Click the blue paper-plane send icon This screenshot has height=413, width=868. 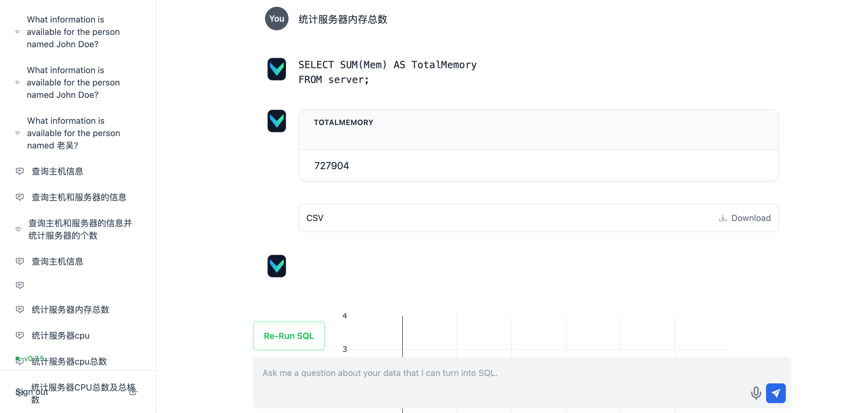click(776, 393)
